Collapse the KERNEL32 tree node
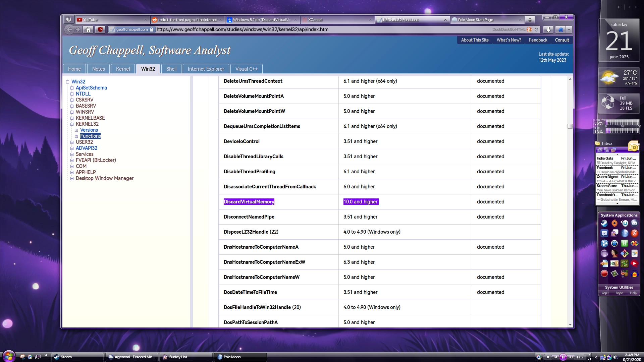This screenshot has height=362, width=644. [x=72, y=124]
